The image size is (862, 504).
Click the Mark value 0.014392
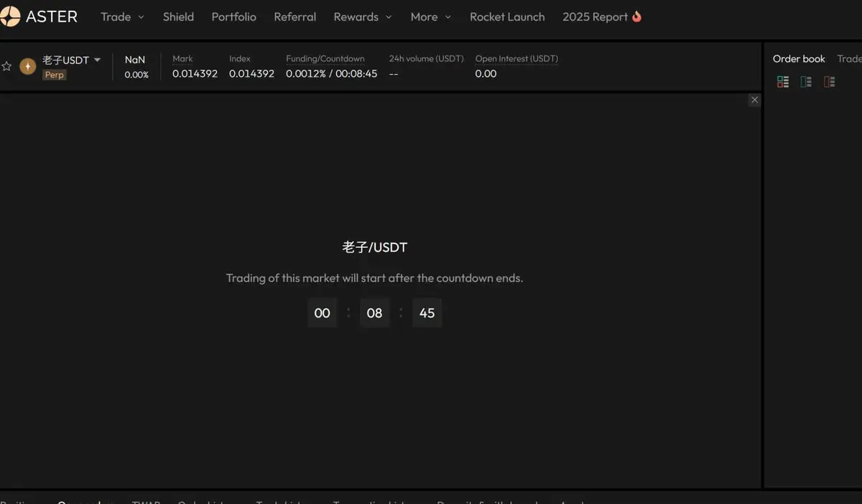coord(195,74)
